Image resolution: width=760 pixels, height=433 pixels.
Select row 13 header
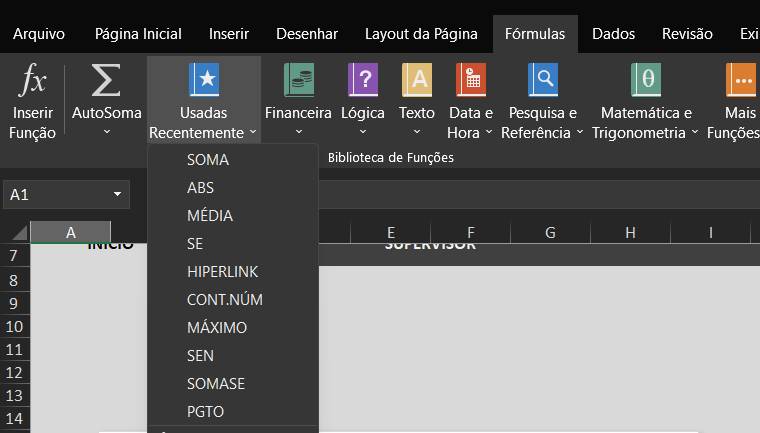15,395
